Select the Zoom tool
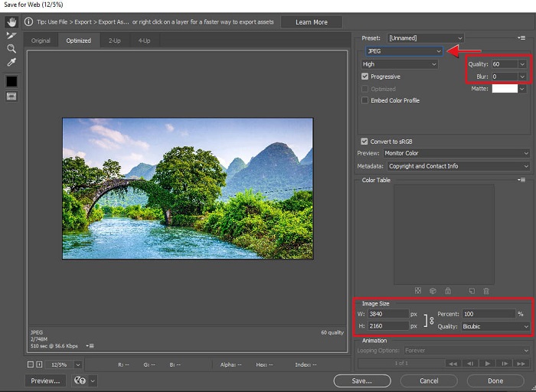Image resolution: width=536 pixels, height=392 pixels. pyautogui.click(x=11, y=48)
